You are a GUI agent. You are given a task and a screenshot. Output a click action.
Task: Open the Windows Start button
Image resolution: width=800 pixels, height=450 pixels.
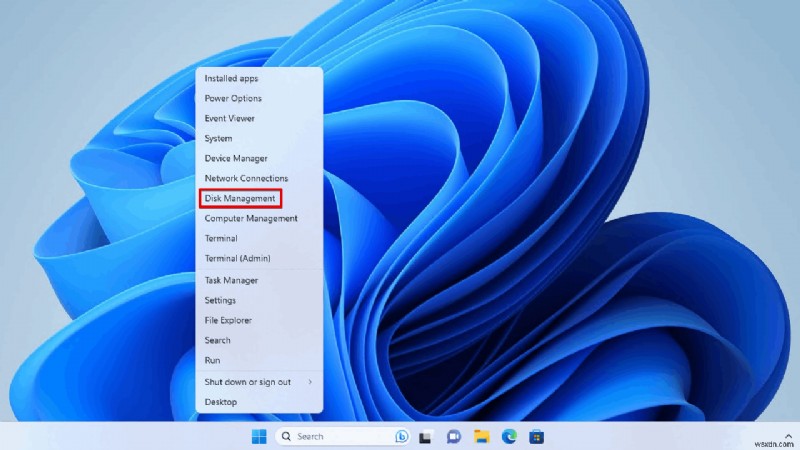(x=259, y=437)
